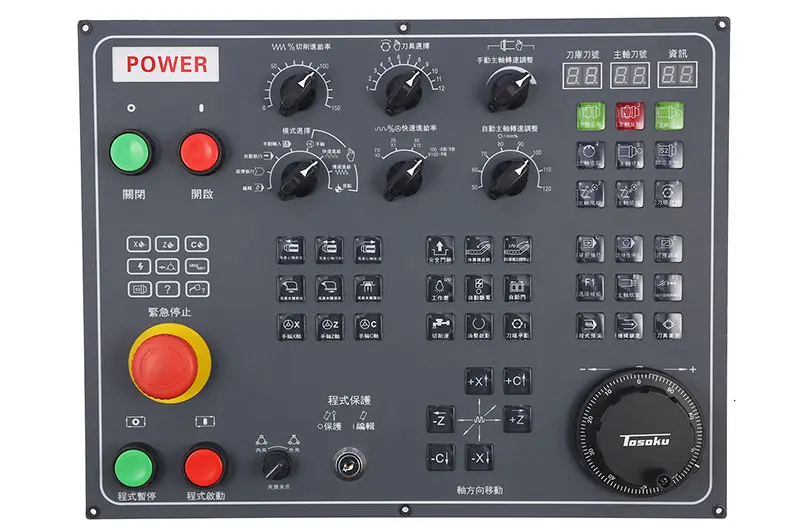Image resolution: width=800 pixels, height=532 pixels.
Task: Tap the +C axis jog key
Action: point(517,381)
